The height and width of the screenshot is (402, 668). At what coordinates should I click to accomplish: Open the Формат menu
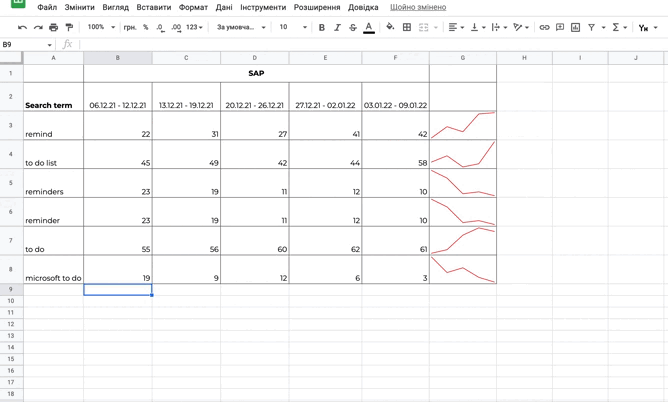(193, 7)
